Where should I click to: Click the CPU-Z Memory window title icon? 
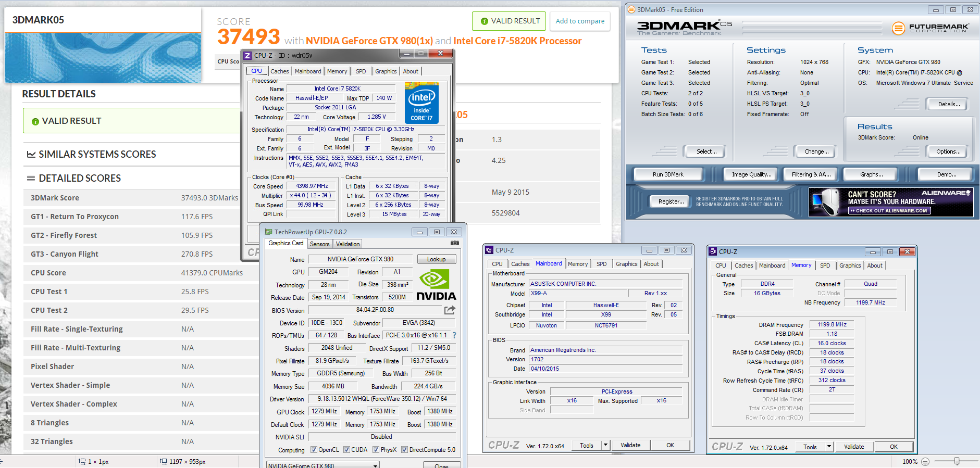click(713, 251)
